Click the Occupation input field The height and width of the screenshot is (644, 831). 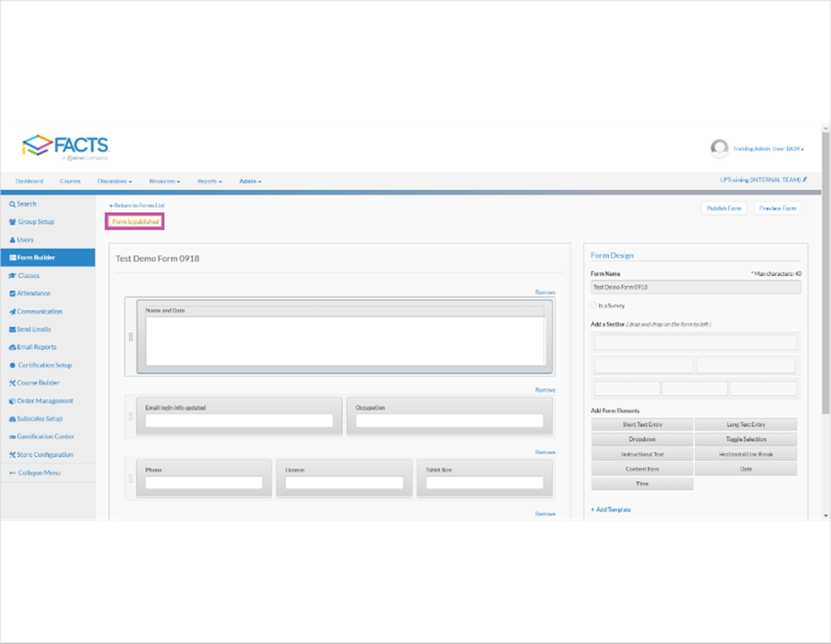click(x=449, y=421)
